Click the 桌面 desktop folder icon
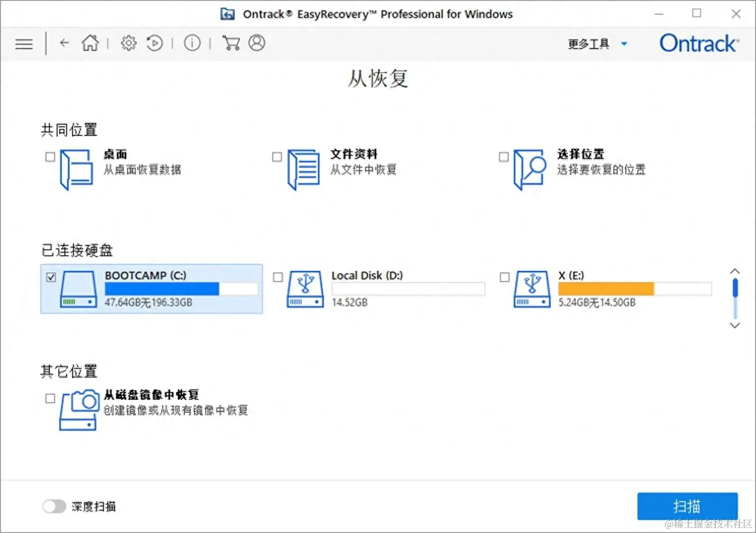The image size is (756, 533). pyautogui.click(x=76, y=170)
